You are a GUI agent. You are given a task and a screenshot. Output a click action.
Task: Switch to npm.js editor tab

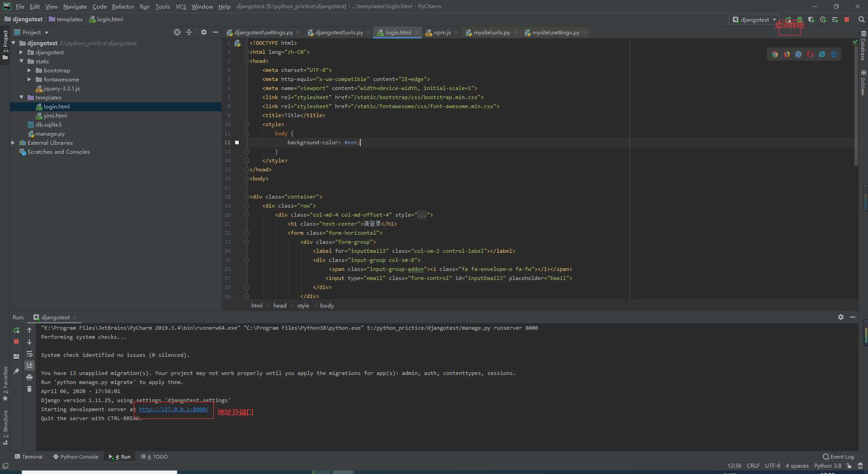[442, 33]
